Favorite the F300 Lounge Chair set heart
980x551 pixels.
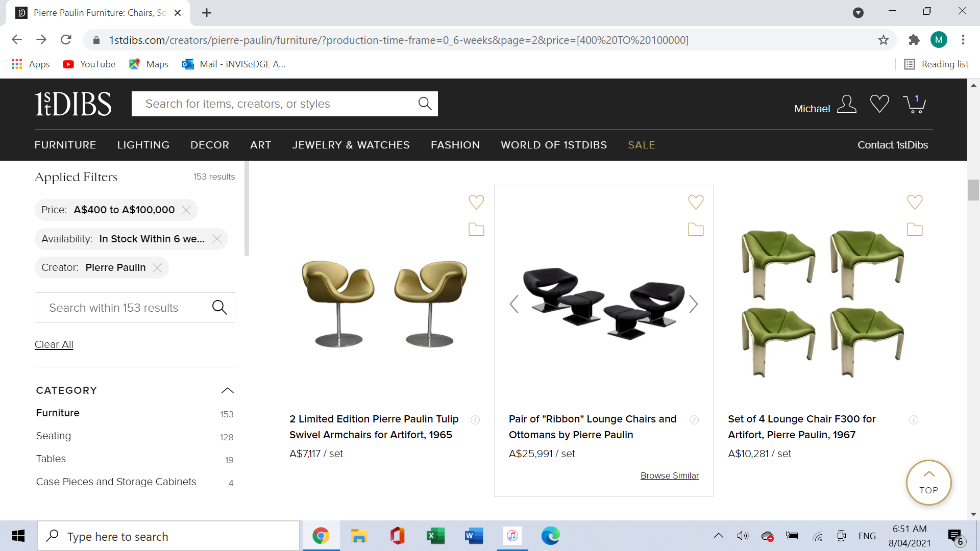point(915,202)
